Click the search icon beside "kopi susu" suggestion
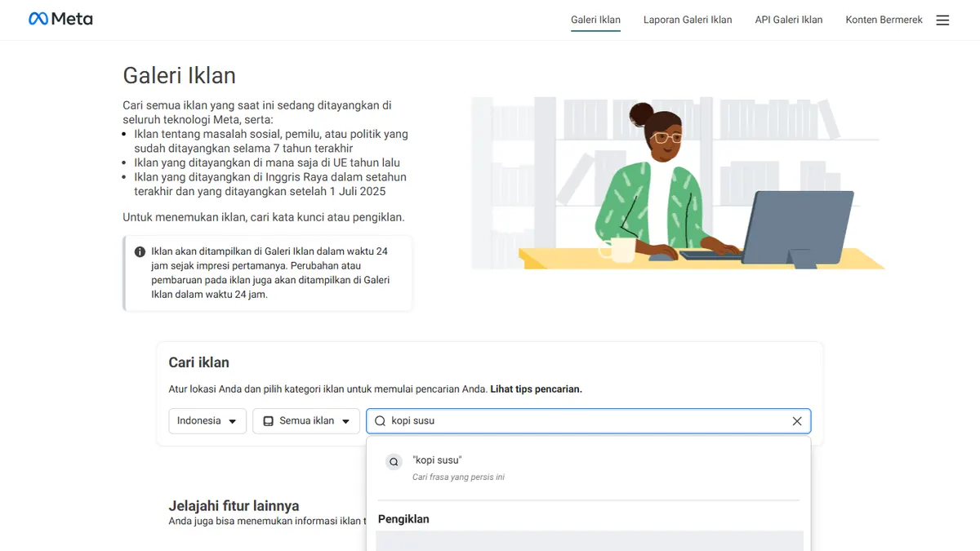This screenshot has height=551, width=980. coord(394,462)
